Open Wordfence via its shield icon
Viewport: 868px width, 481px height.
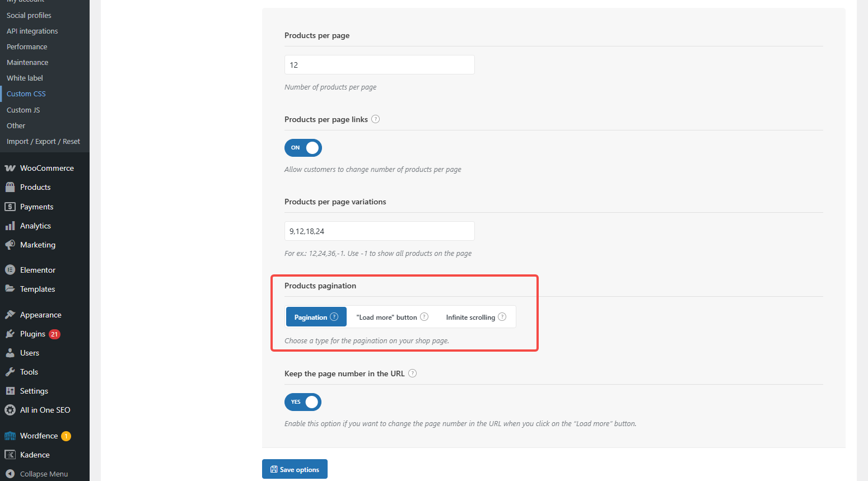(x=10, y=436)
